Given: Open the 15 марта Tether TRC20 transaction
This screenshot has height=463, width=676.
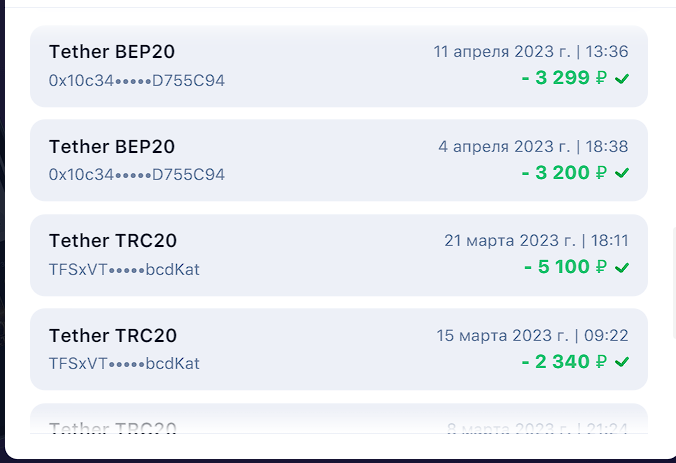Looking at the screenshot, I should point(339,349).
